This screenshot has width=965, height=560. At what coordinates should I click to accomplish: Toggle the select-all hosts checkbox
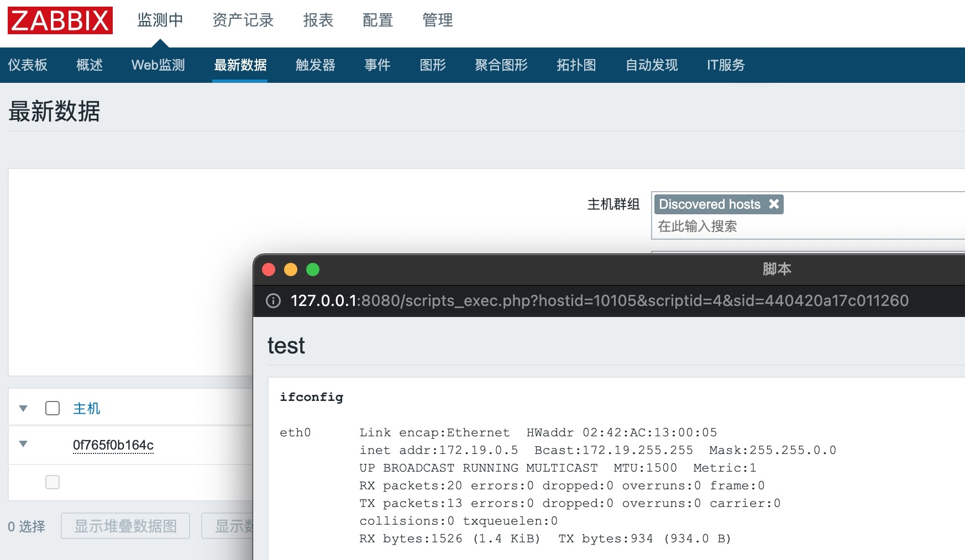tap(53, 408)
